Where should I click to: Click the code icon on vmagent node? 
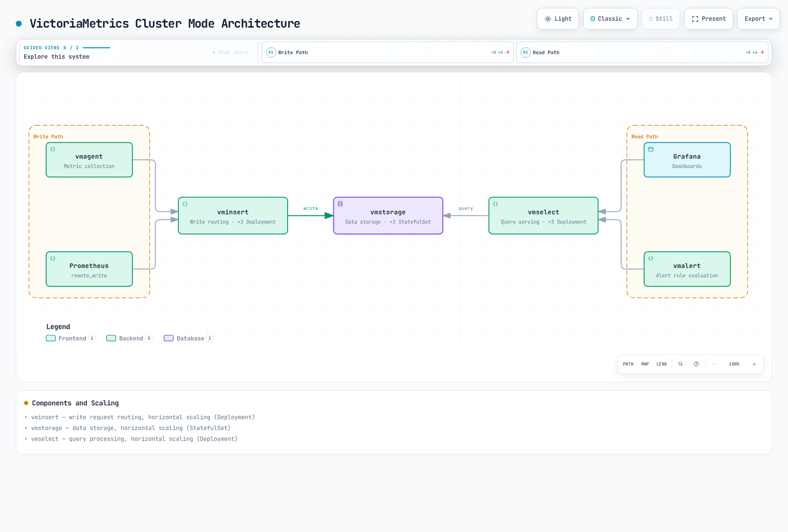coord(53,149)
